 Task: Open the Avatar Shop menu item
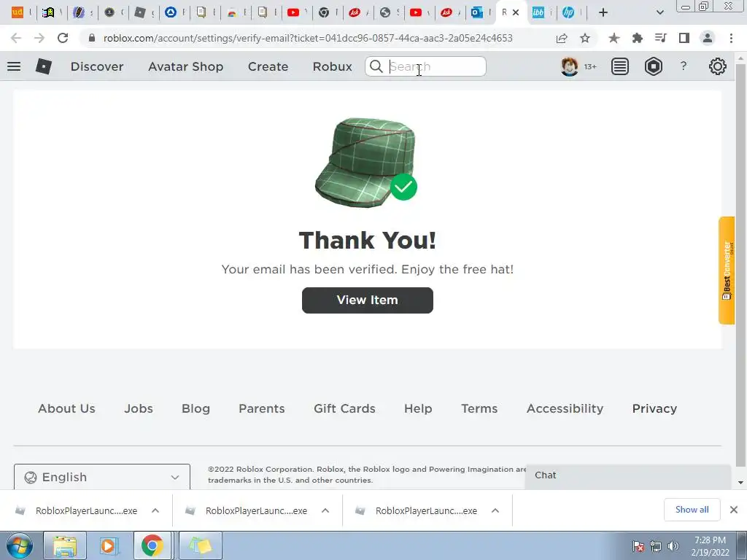point(186,66)
